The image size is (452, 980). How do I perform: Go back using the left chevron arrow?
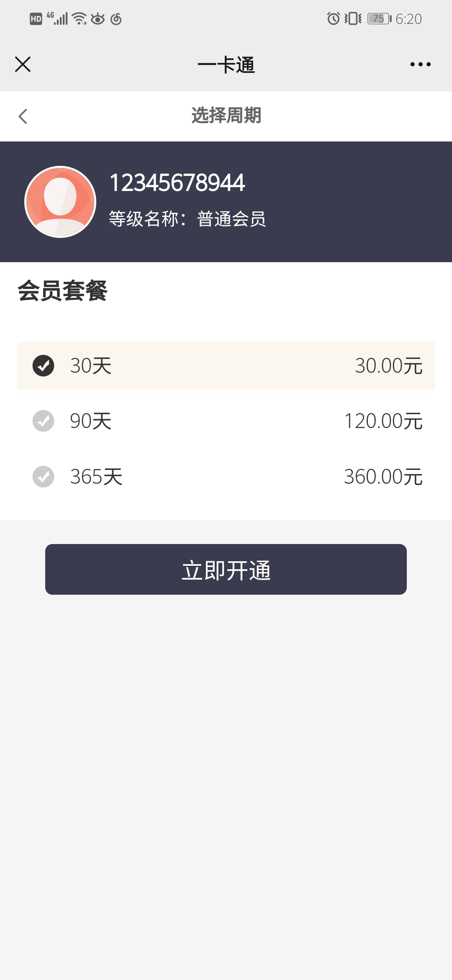click(23, 116)
